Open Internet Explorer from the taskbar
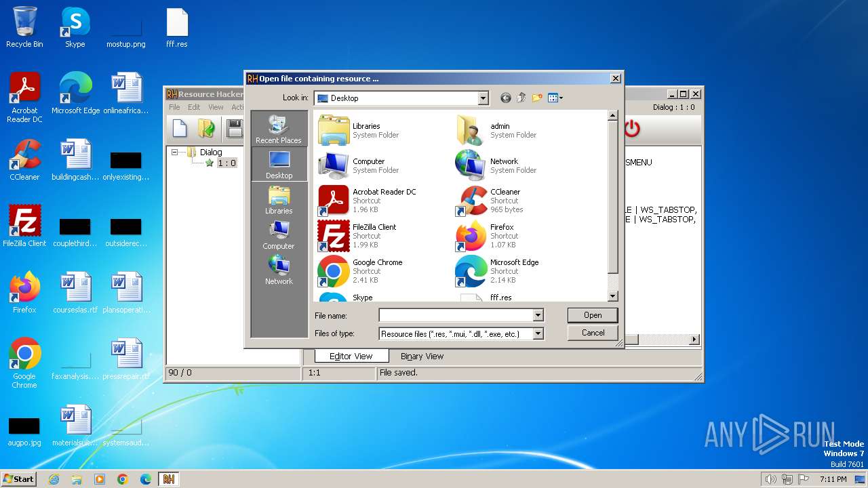 click(54, 479)
